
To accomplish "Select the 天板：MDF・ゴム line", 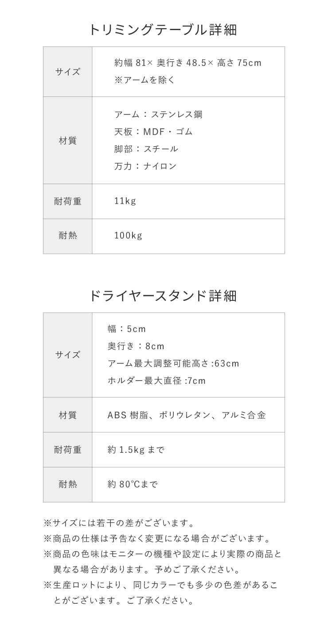I will [153, 132].
